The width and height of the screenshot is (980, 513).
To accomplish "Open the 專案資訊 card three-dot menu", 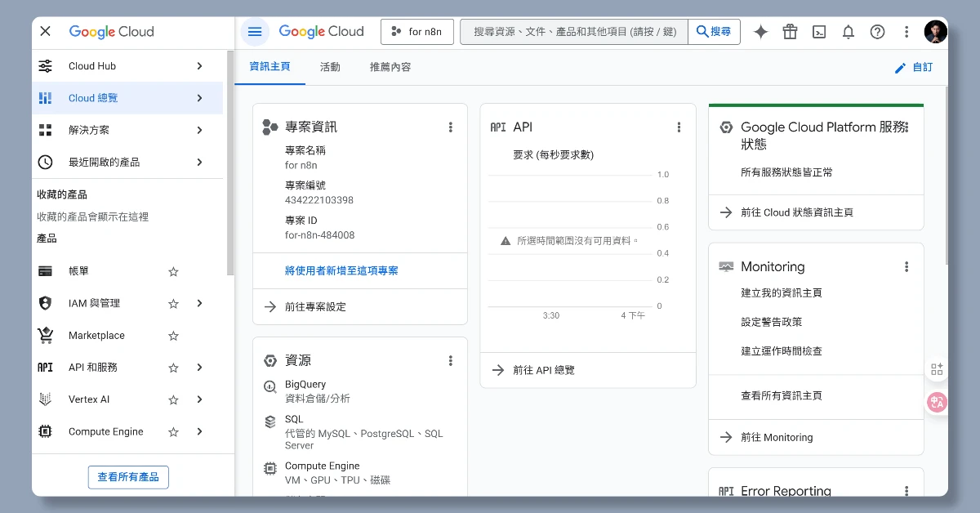I will click(x=450, y=127).
